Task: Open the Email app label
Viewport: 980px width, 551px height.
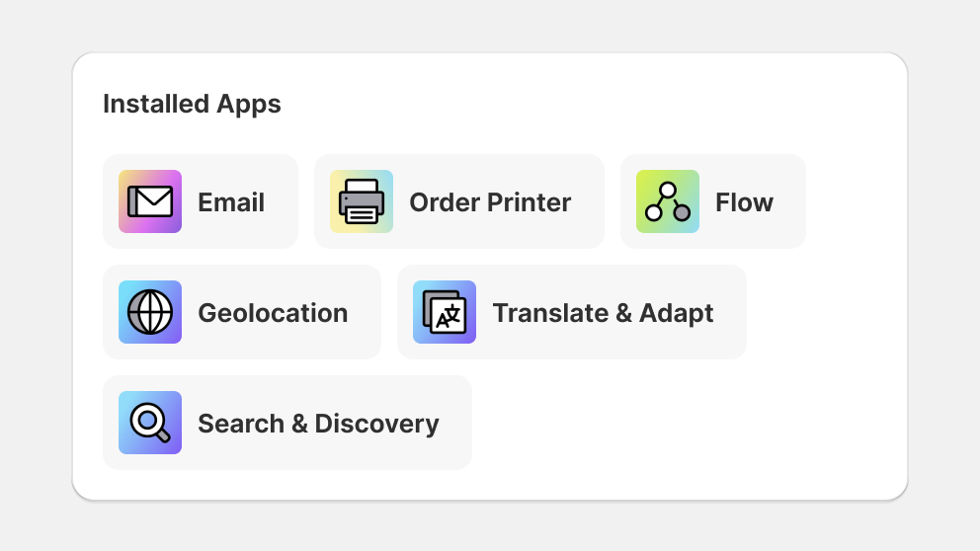Action: [x=231, y=202]
